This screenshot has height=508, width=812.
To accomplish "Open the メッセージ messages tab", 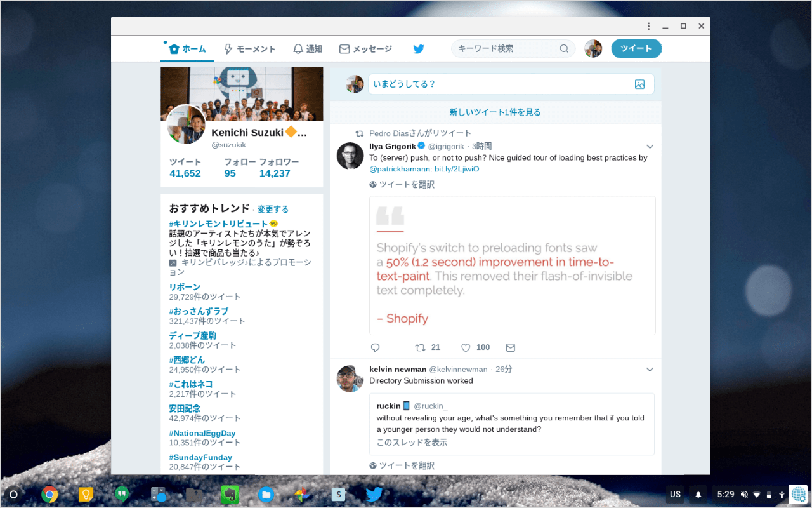I will point(365,49).
